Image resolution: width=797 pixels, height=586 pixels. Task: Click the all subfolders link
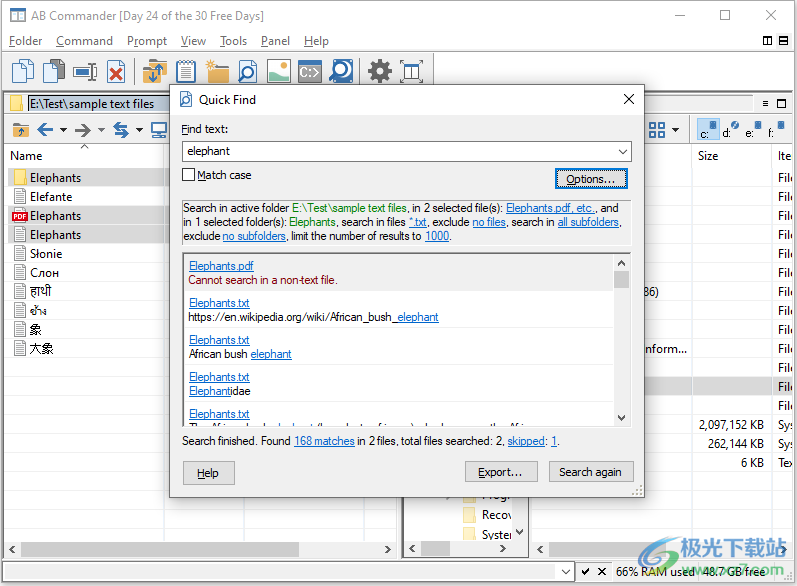pyautogui.click(x=588, y=222)
